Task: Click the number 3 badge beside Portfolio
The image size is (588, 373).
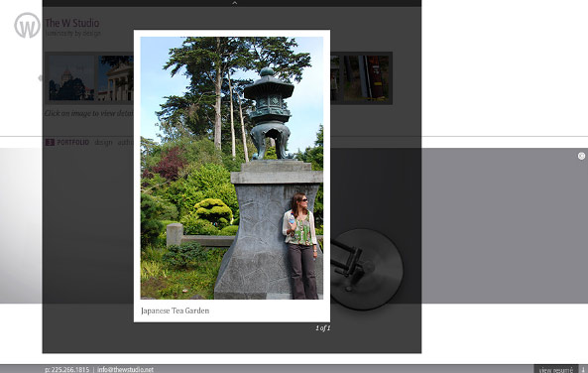Action: click(x=50, y=142)
